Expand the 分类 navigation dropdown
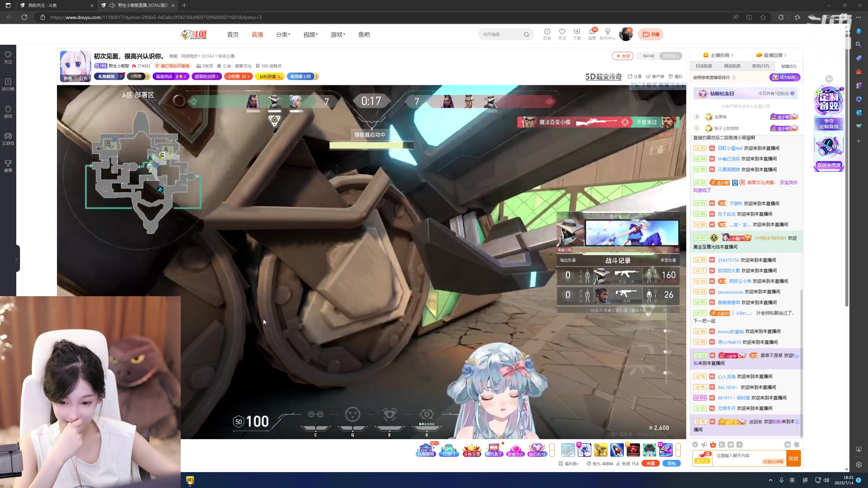The image size is (868, 488). tap(283, 34)
